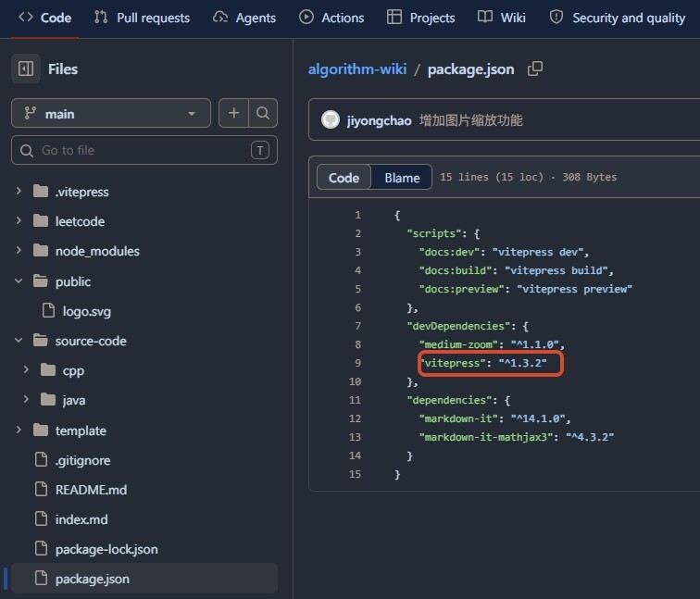Click the "dependencies" key text
The image size is (700, 599).
pyautogui.click(x=449, y=400)
